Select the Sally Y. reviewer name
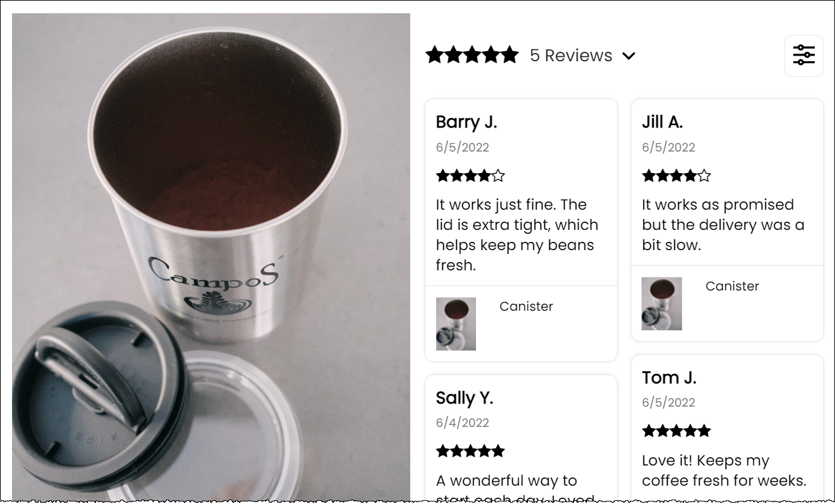 [x=465, y=398]
